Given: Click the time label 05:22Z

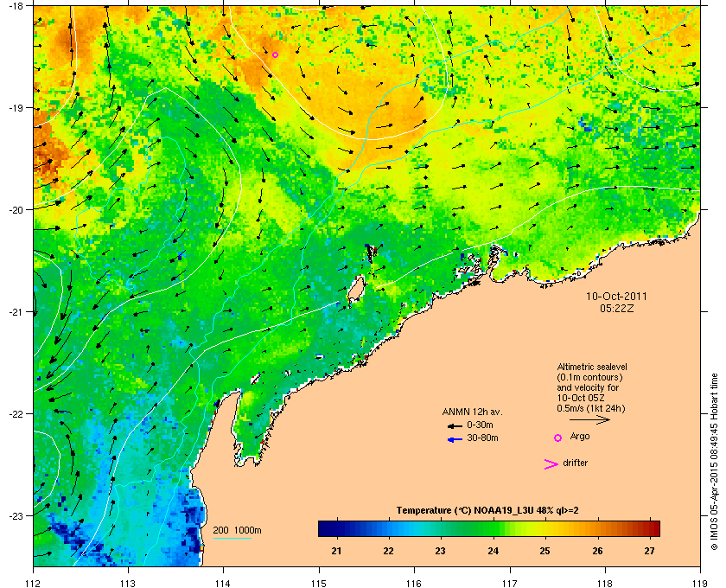Looking at the screenshot, I should 617,308.
